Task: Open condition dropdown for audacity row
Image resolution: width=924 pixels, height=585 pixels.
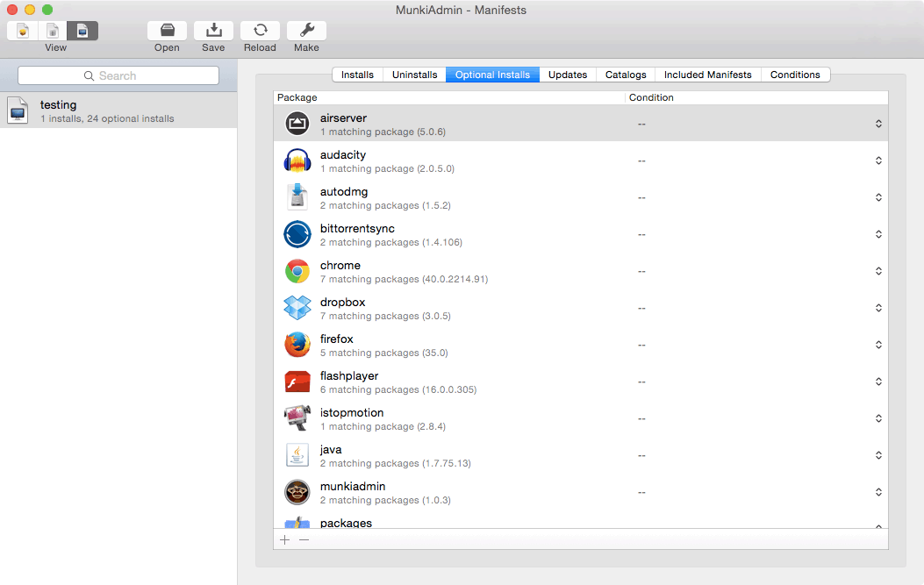Action: tap(878, 161)
